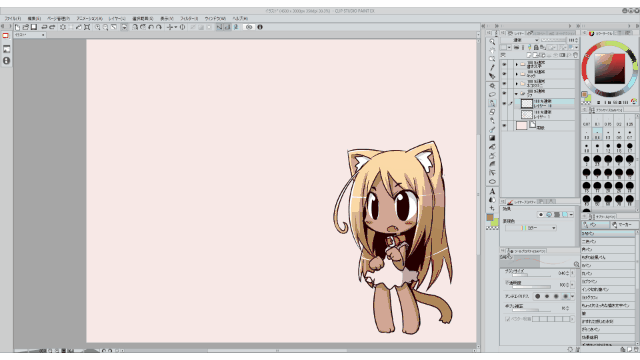The width and height of the screenshot is (640, 360).
Task: Collapse the open fourth layer folder
Action: click(516, 93)
